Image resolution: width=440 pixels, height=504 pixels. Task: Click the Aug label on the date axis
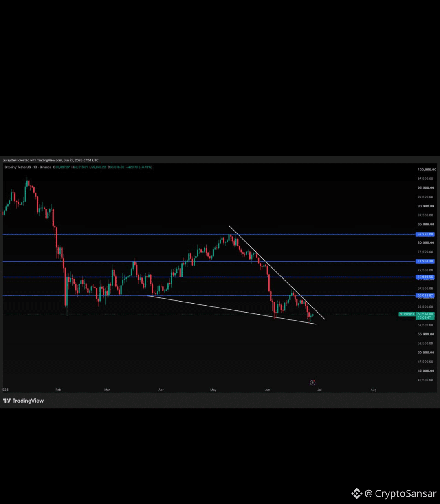pos(374,390)
